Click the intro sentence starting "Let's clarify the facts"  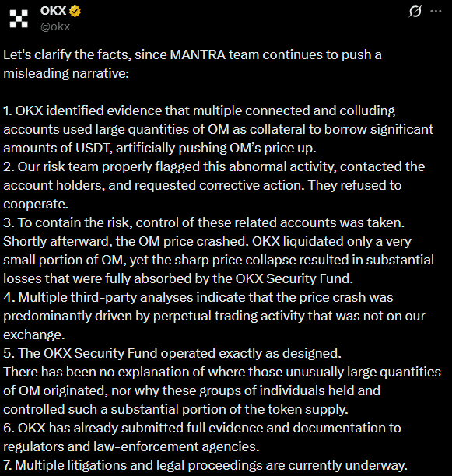click(192, 64)
